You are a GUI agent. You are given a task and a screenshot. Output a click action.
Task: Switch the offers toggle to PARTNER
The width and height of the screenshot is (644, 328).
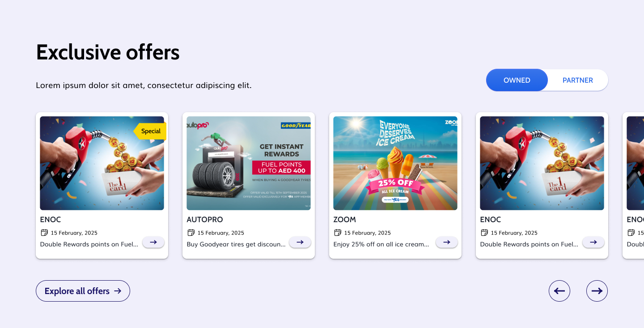coord(578,80)
